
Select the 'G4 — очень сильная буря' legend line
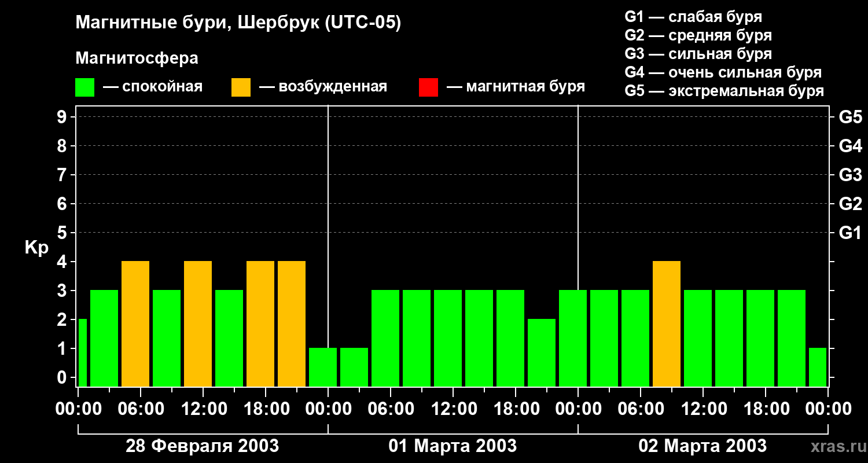pyautogui.click(x=723, y=72)
